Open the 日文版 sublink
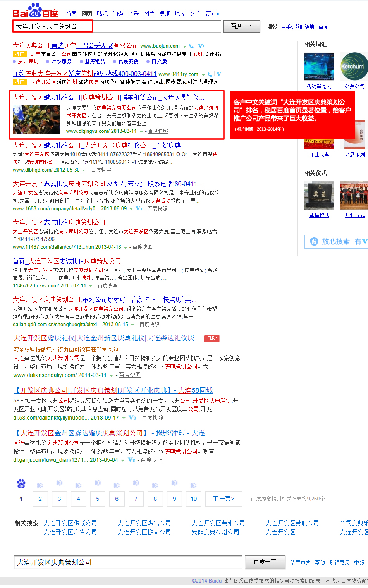The width and height of the screenshot is (368, 588). tap(159, 62)
